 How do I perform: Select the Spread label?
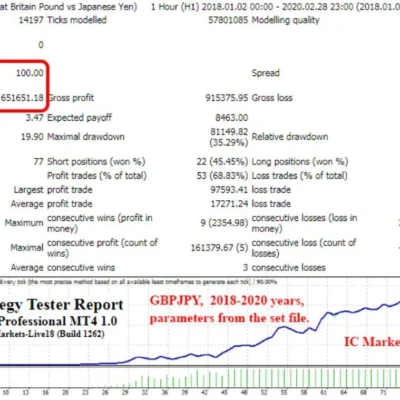(266, 73)
